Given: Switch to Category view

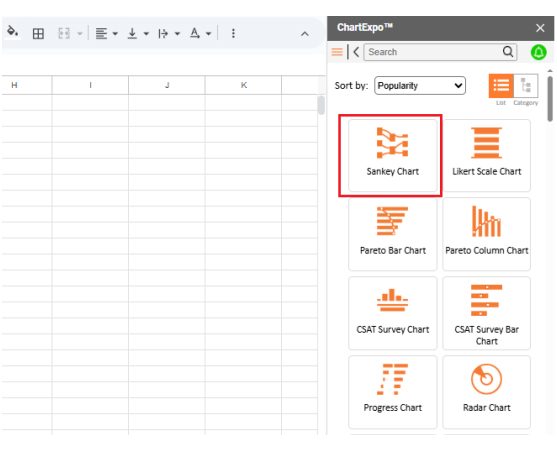Looking at the screenshot, I should 526,86.
